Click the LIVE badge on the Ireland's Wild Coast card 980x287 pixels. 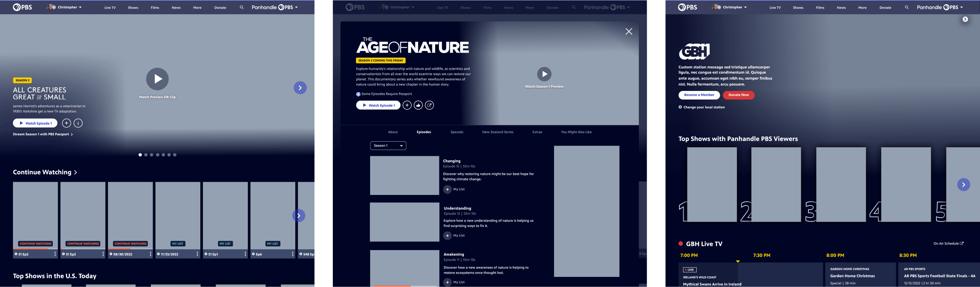[690, 269]
